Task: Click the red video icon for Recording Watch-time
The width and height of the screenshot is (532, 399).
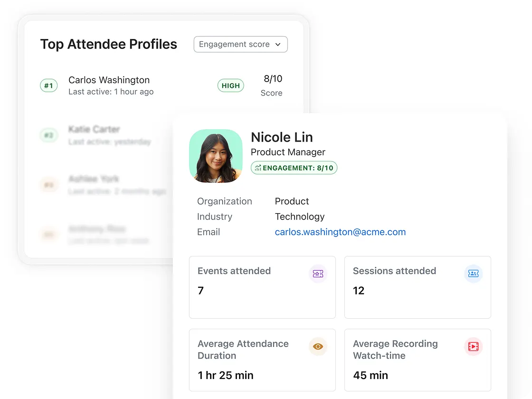Action: click(x=473, y=347)
